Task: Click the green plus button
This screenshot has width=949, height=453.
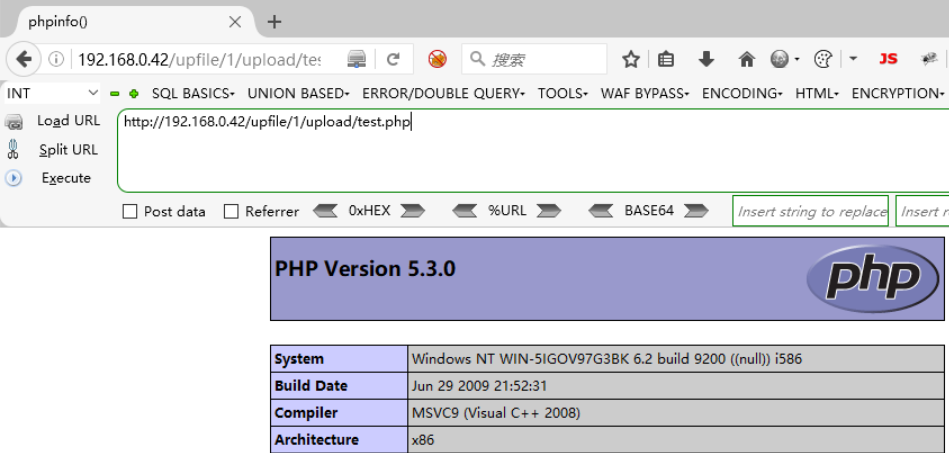Action: click(134, 94)
